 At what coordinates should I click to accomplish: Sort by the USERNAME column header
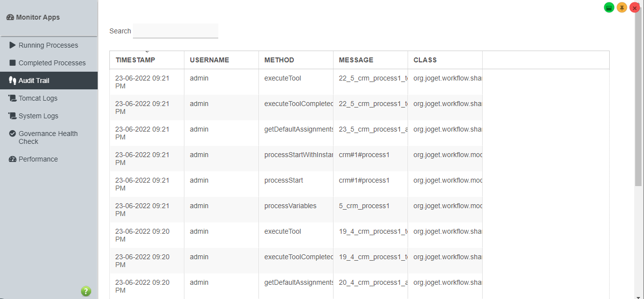pyautogui.click(x=209, y=60)
